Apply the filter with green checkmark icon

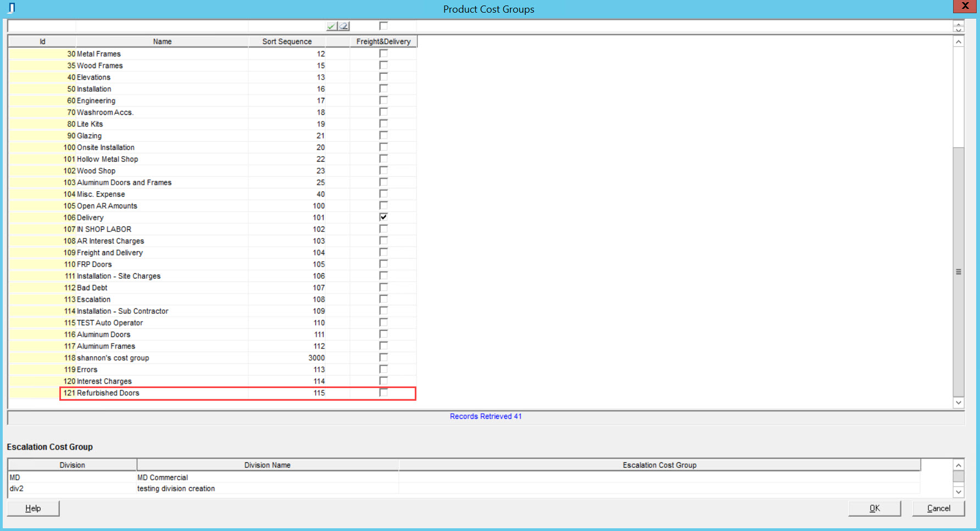[x=331, y=26]
